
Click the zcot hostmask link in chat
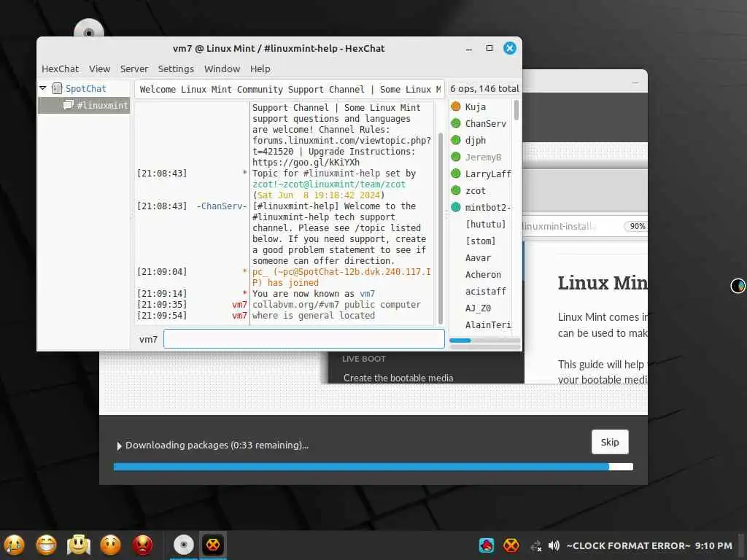(x=329, y=184)
